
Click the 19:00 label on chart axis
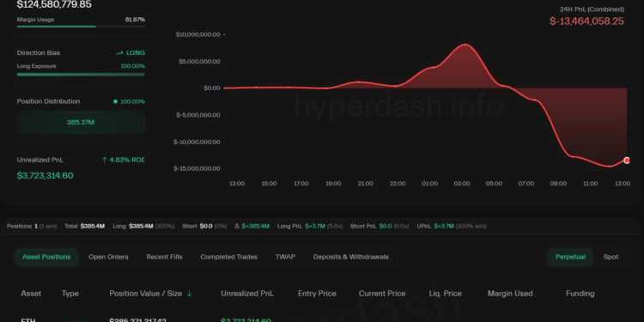(333, 184)
